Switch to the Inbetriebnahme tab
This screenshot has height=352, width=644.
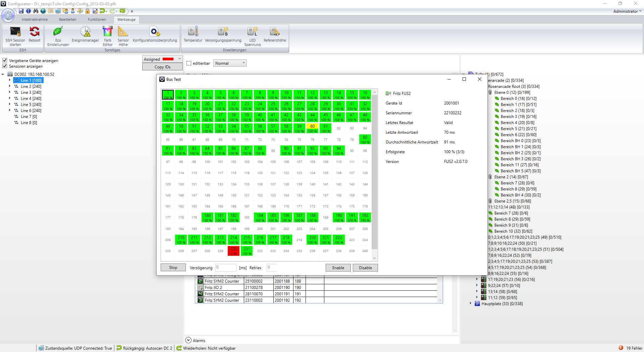tap(35, 19)
